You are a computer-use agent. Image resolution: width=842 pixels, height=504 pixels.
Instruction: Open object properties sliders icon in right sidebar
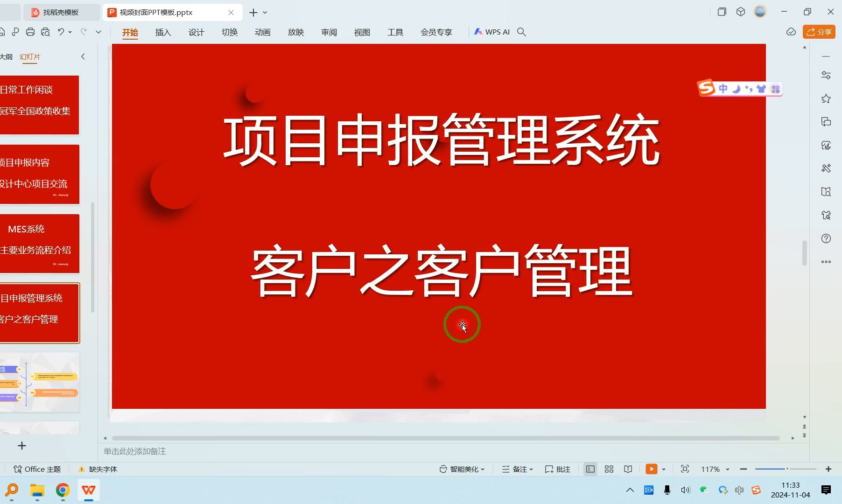pyautogui.click(x=826, y=75)
